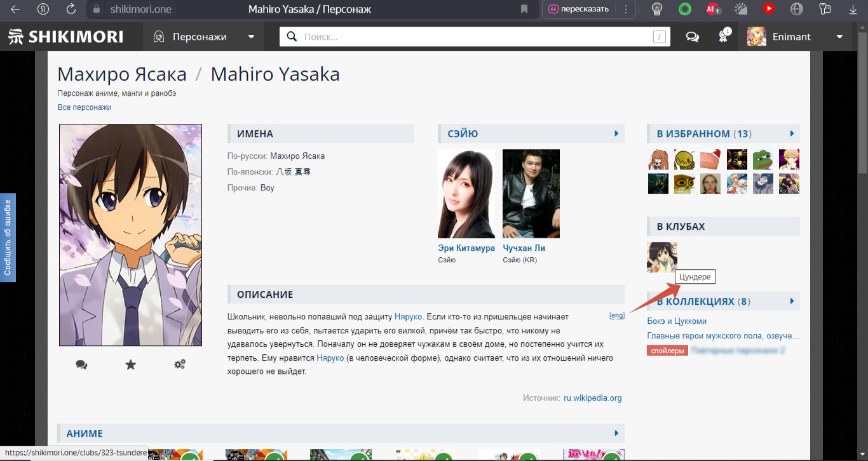The image size is (868, 461).
Task: Go back with the browser back arrow
Action: point(15,10)
